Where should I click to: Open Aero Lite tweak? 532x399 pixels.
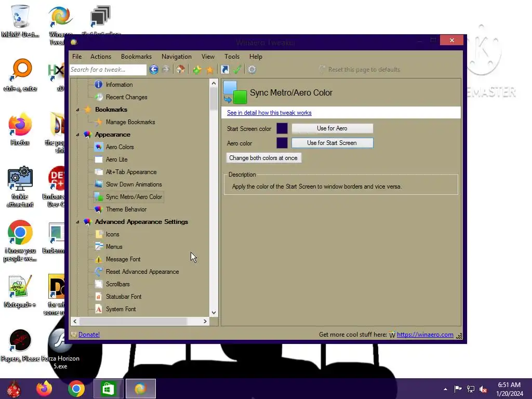[x=116, y=159]
